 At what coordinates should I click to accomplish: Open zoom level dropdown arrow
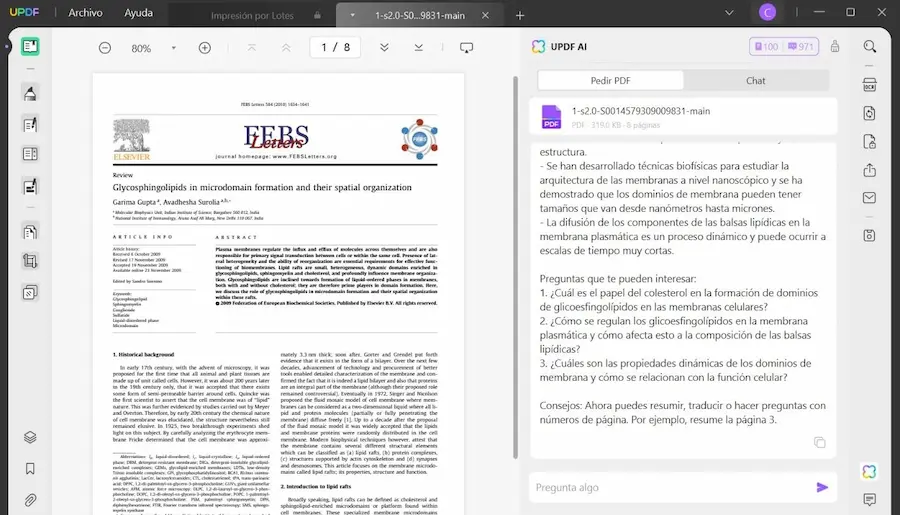click(x=173, y=48)
